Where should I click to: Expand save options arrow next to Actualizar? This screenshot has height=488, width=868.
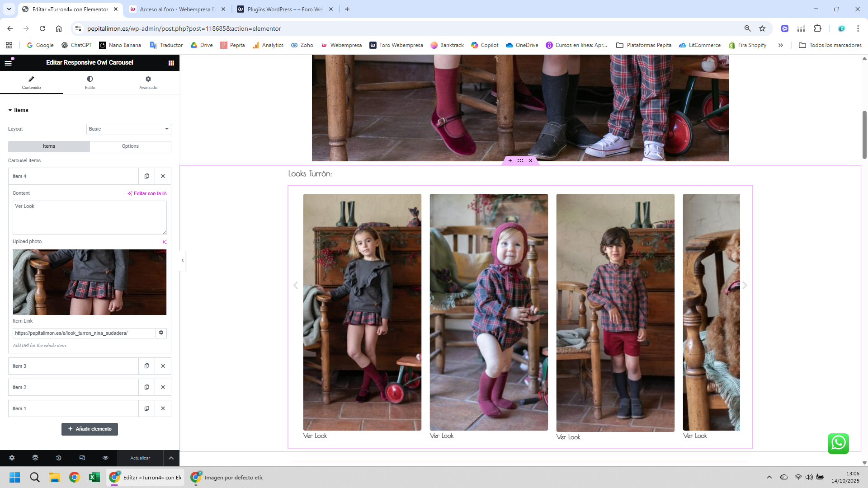[x=171, y=458]
